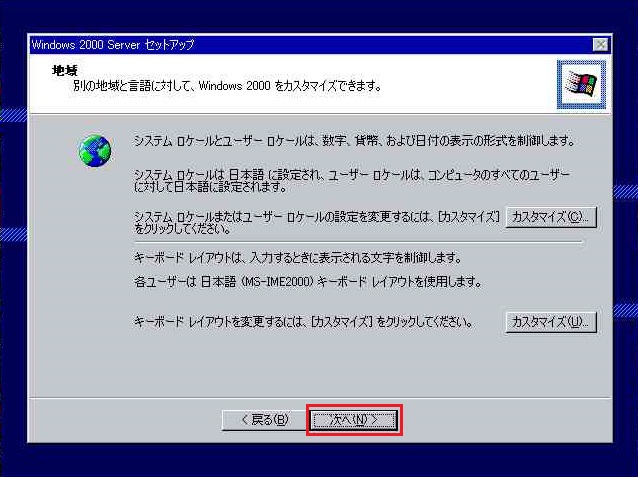The image size is (638, 477).
Task: Click the 次へ(N) > button
Action: pyautogui.click(x=354, y=420)
